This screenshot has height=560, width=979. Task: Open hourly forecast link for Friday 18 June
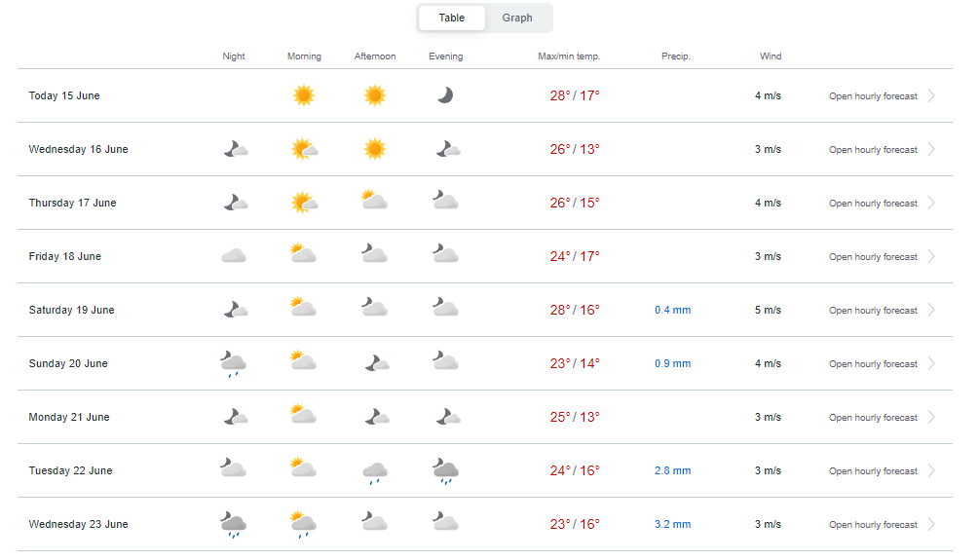click(x=873, y=257)
